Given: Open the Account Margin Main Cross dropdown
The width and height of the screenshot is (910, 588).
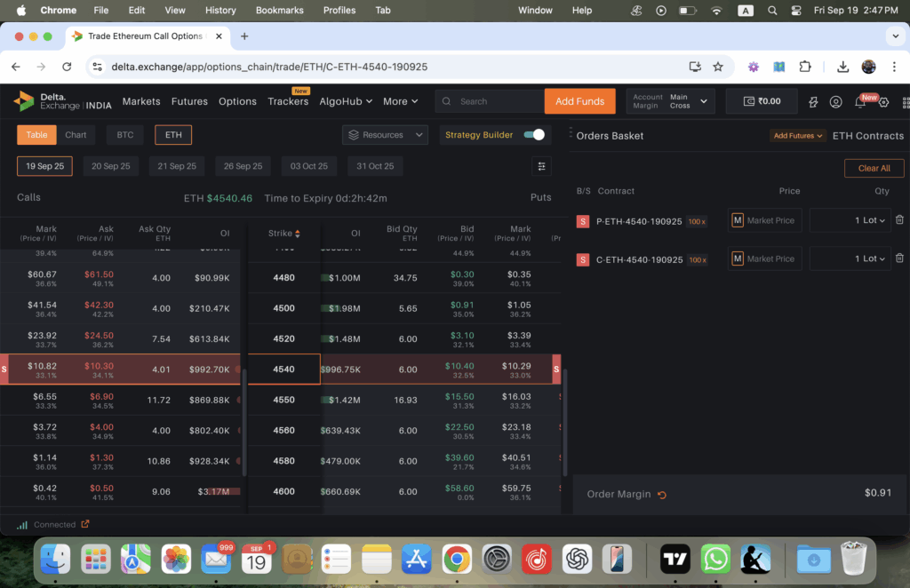Looking at the screenshot, I should [670, 101].
